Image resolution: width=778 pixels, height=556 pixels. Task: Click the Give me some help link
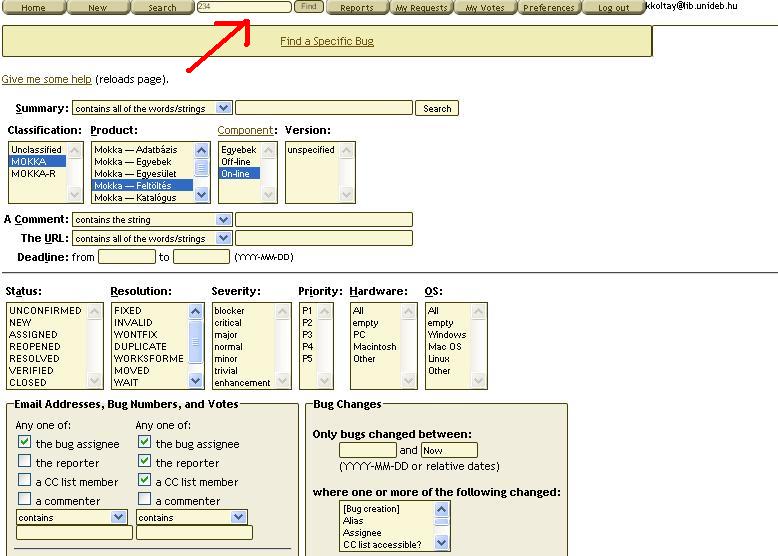(46, 79)
